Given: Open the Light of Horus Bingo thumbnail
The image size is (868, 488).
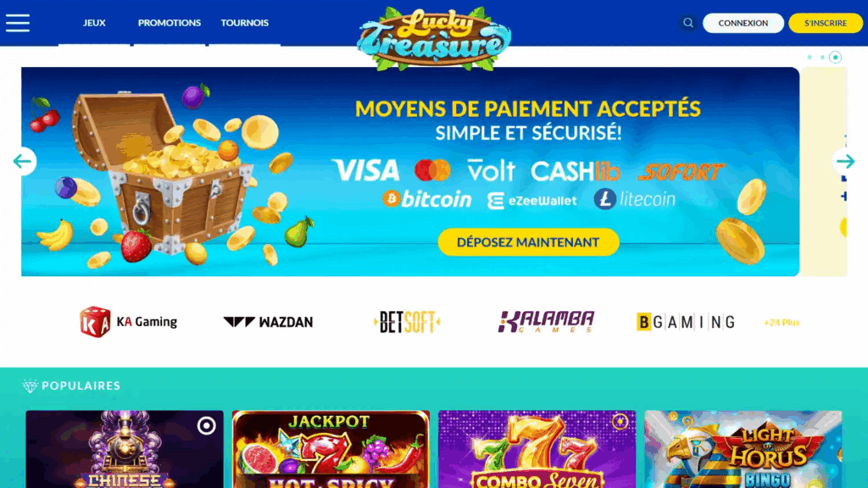Looking at the screenshot, I should [743, 449].
